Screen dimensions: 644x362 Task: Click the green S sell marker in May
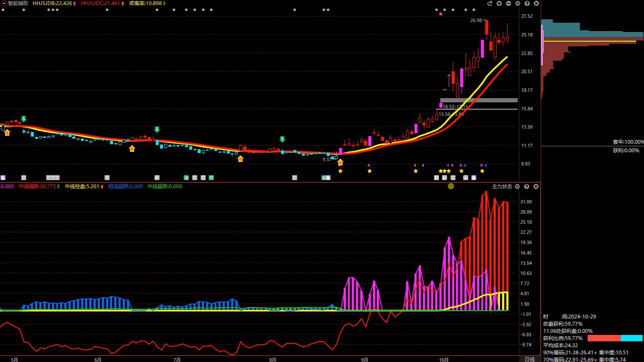[x=24, y=119]
